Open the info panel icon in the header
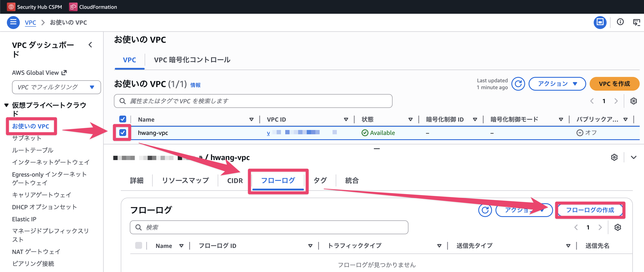Screen dimensions: 644x272 click(620, 22)
